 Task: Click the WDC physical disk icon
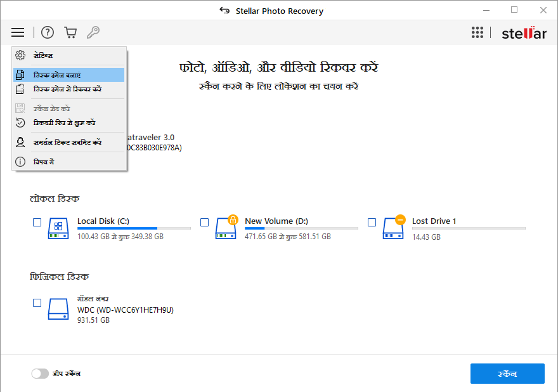tap(58, 309)
